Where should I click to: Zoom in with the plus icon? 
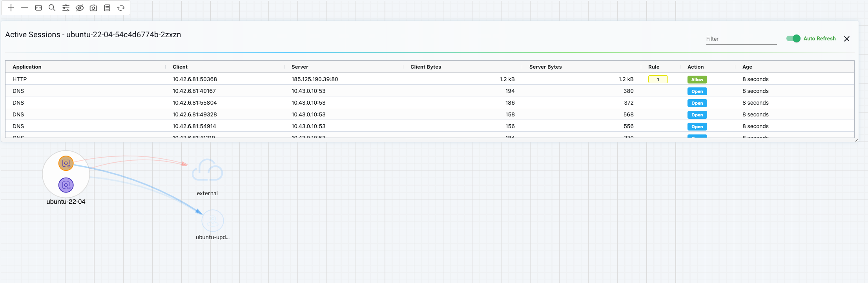click(x=11, y=8)
